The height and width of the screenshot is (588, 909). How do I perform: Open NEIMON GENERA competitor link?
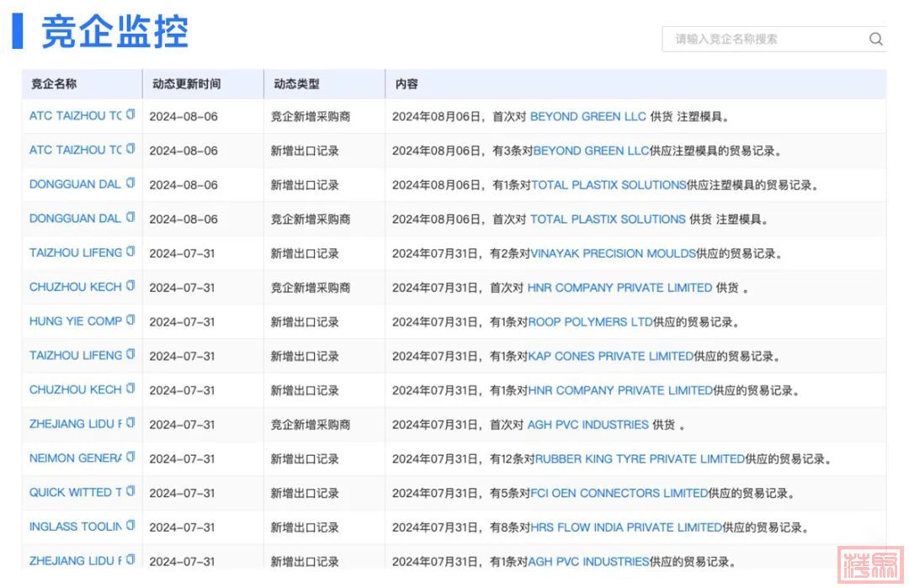pos(76,458)
